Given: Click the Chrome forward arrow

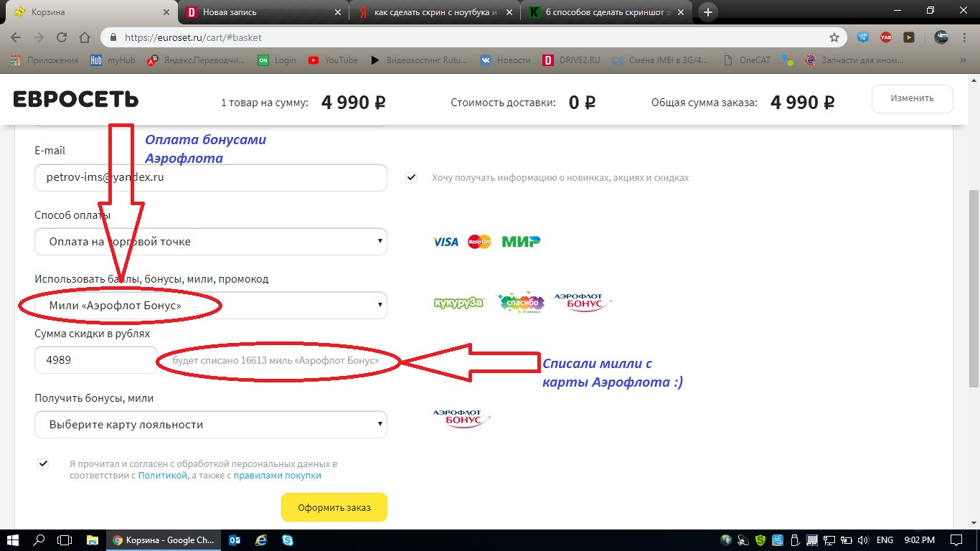Looking at the screenshot, I should click(39, 37).
